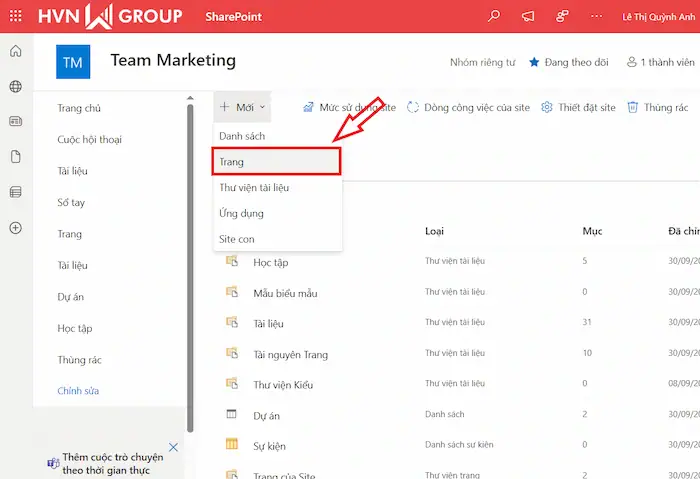Open the Tài nguyên Trang library
This screenshot has height=479, width=700.
(290, 354)
